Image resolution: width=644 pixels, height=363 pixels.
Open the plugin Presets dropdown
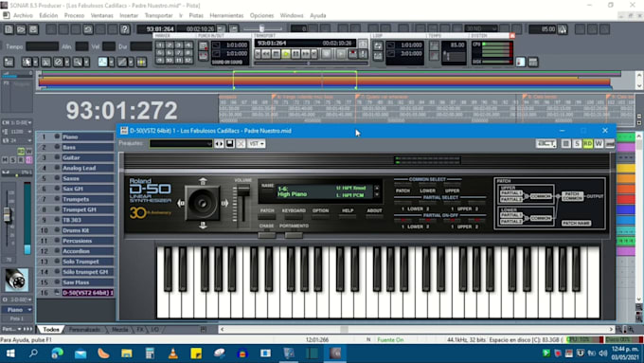(181, 143)
